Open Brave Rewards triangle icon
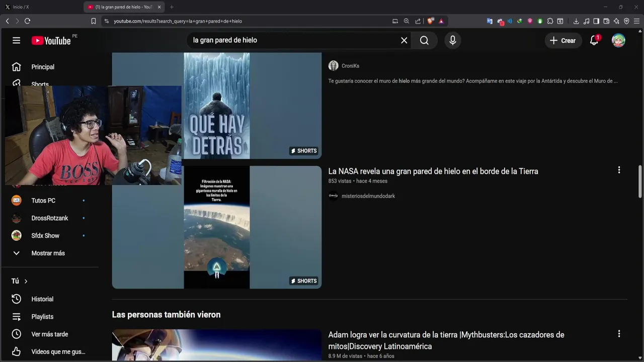 (441, 21)
